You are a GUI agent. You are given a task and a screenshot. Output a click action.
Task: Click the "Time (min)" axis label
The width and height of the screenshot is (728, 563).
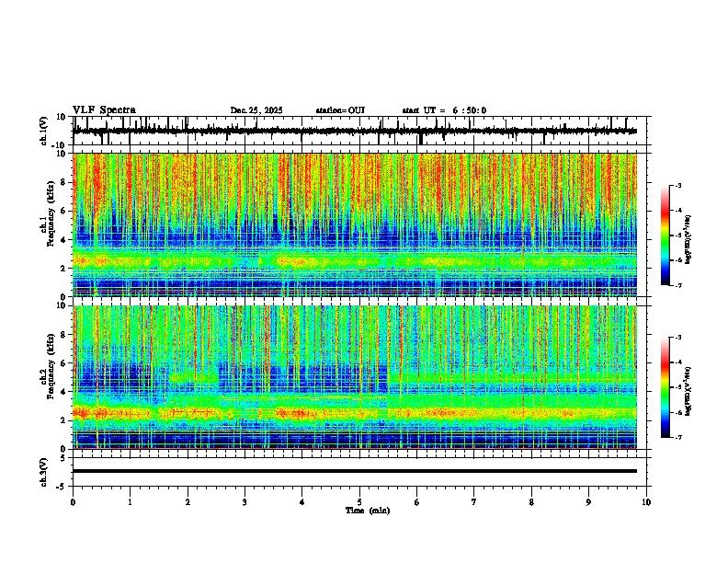pos(368,511)
